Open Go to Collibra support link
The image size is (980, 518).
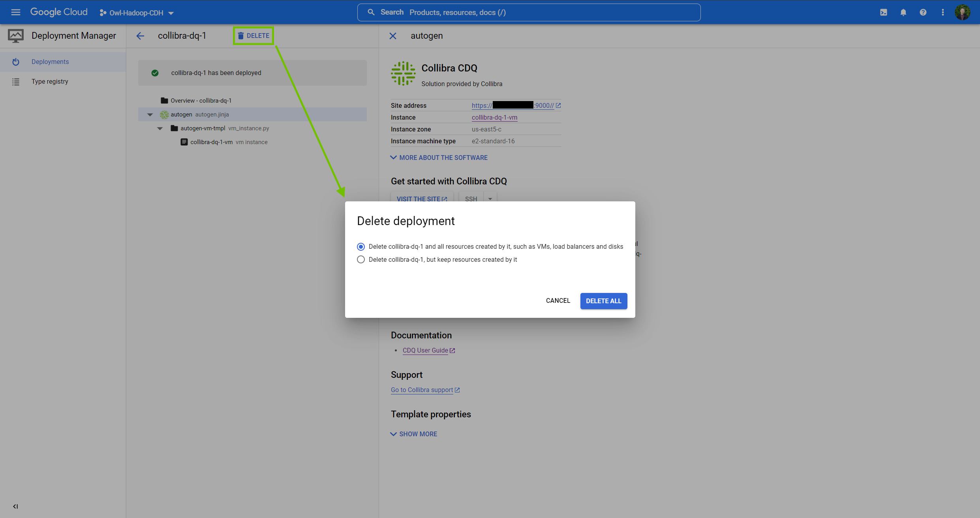(425, 390)
